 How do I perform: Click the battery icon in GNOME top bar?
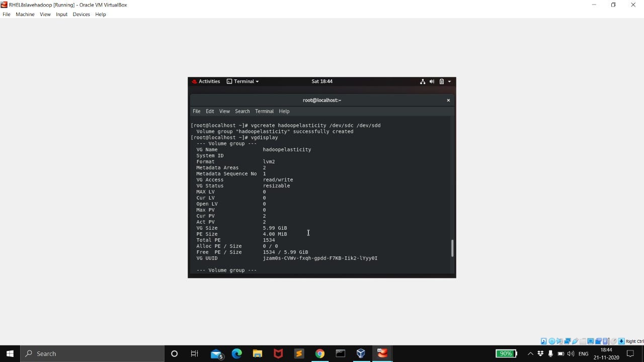click(441, 81)
